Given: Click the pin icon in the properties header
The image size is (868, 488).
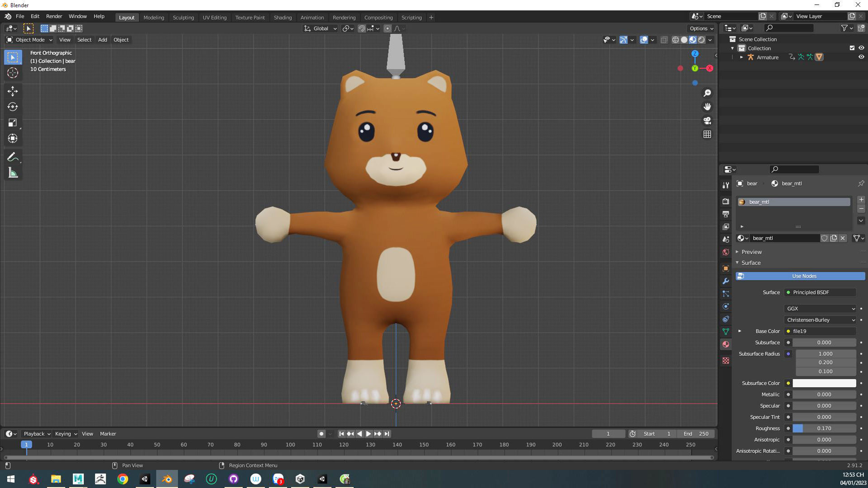Looking at the screenshot, I should pyautogui.click(x=861, y=183).
